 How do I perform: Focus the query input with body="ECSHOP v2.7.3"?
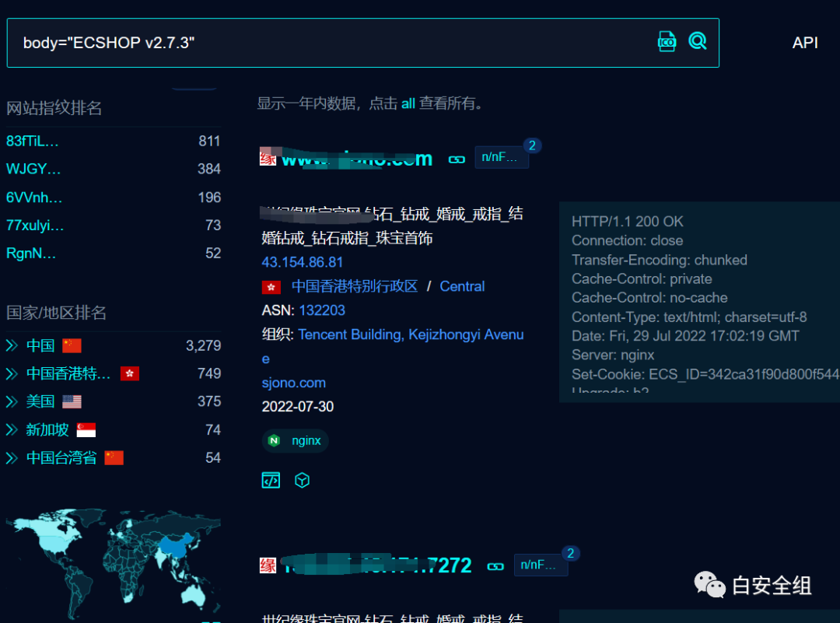362,43
